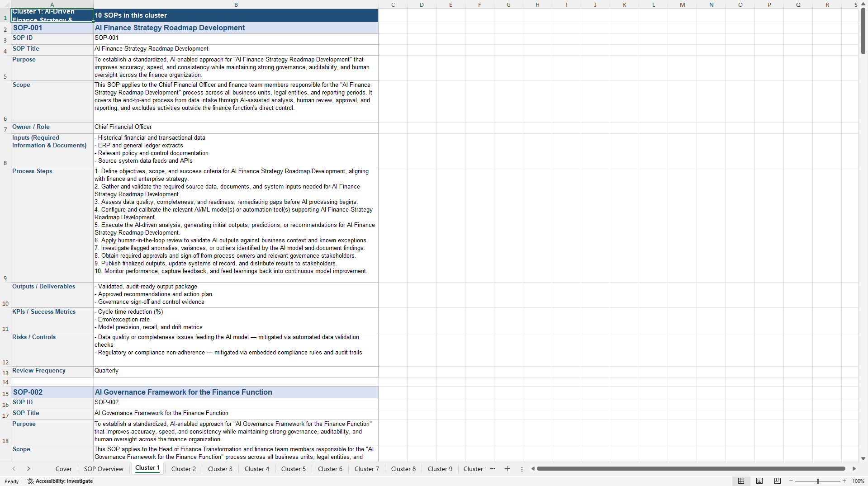868x486 pixels.
Task: Switch to Page Layout view icon
Action: pos(759,481)
